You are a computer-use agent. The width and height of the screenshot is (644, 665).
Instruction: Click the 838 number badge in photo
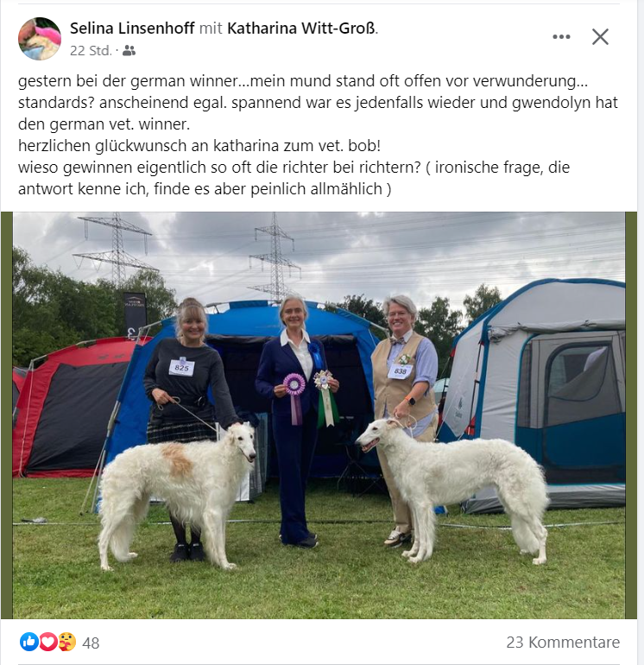tap(401, 371)
